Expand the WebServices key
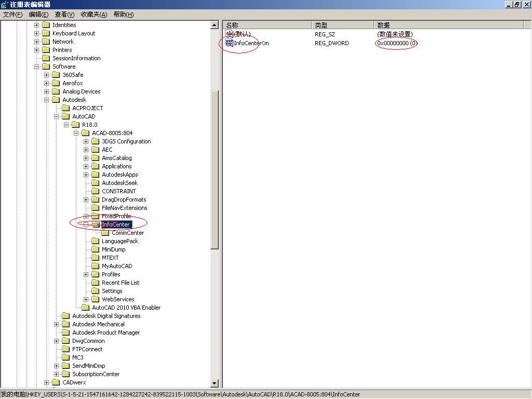The height and width of the screenshot is (399, 532). [x=86, y=299]
